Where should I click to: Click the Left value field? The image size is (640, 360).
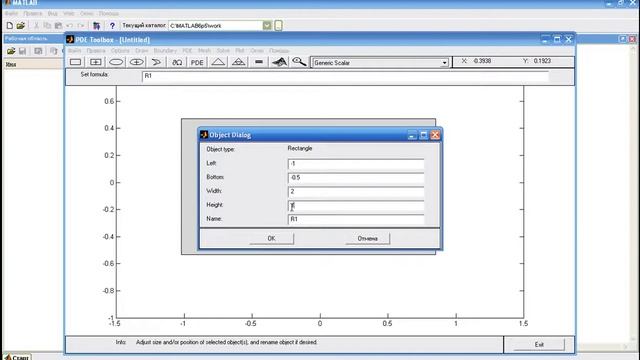(x=356, y=164)
